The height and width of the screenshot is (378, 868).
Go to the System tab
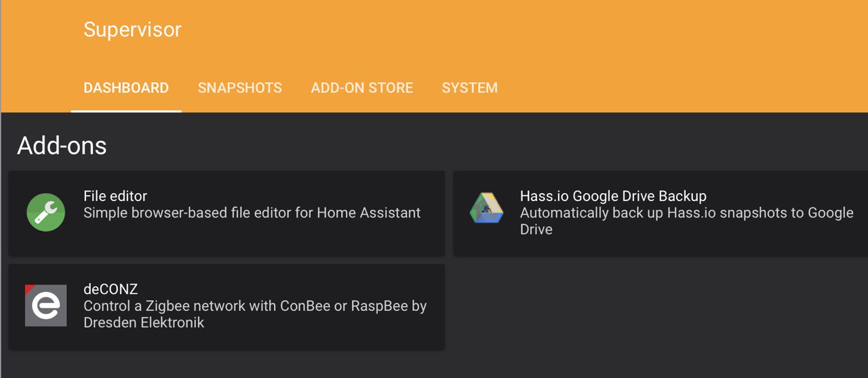(470, 88)
